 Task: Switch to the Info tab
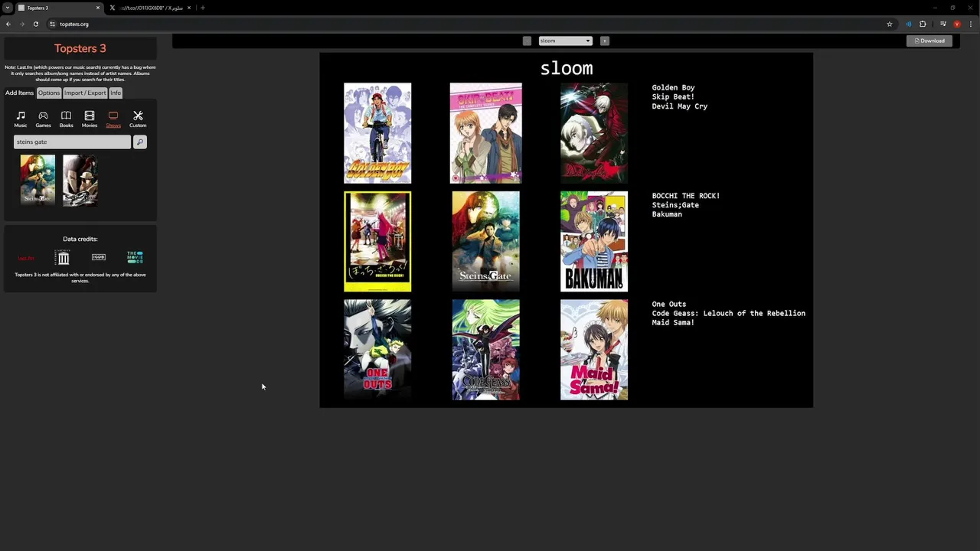point(116,93)
